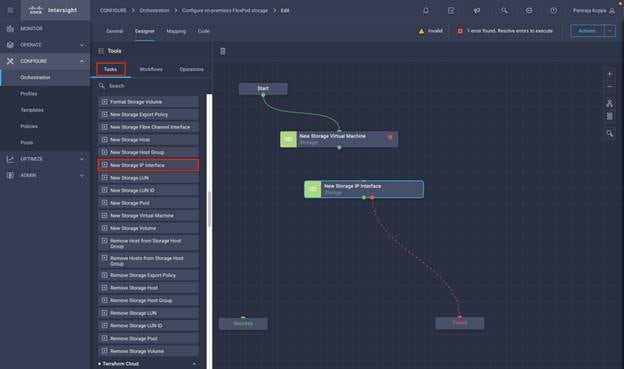Image resolution: width=624 pixels, height=369 pixels.
Task: Collapse the CONFIGURE sidebar section
Action: [82, 61]
